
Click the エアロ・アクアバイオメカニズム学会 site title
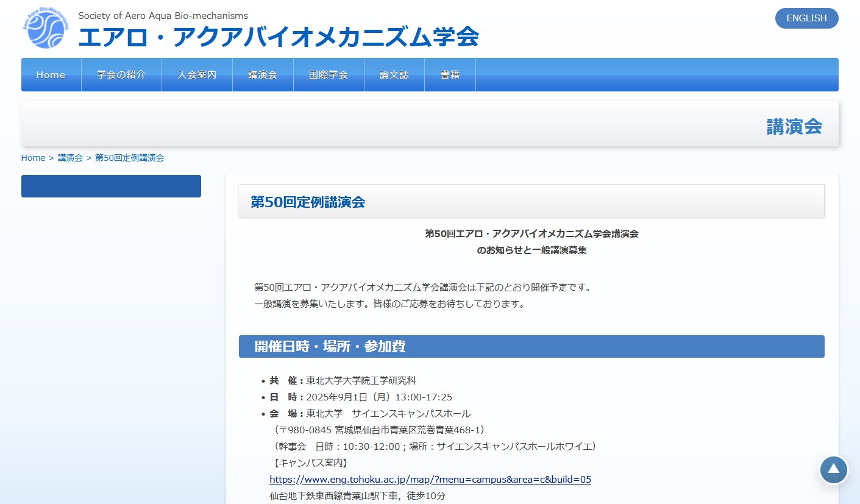278,38
